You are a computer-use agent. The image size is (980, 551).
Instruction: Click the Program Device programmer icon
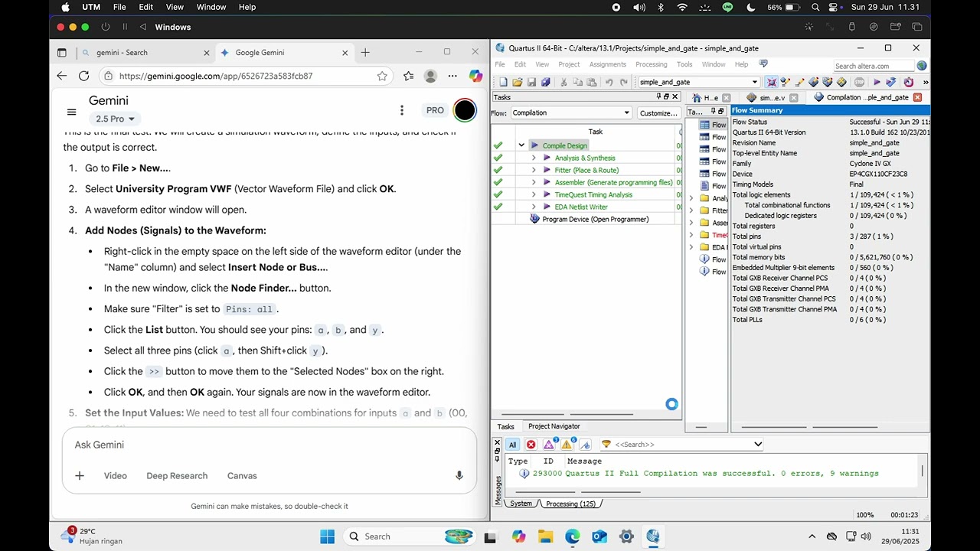coord(534,219)
